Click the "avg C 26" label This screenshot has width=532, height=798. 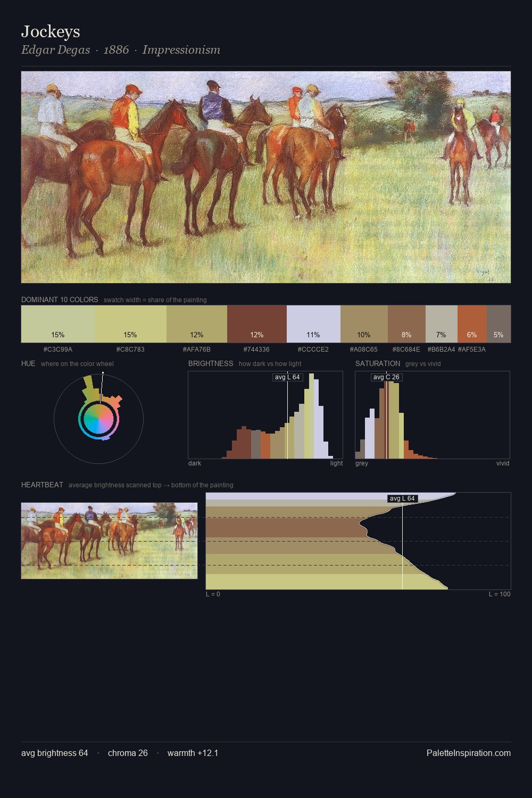386,377
